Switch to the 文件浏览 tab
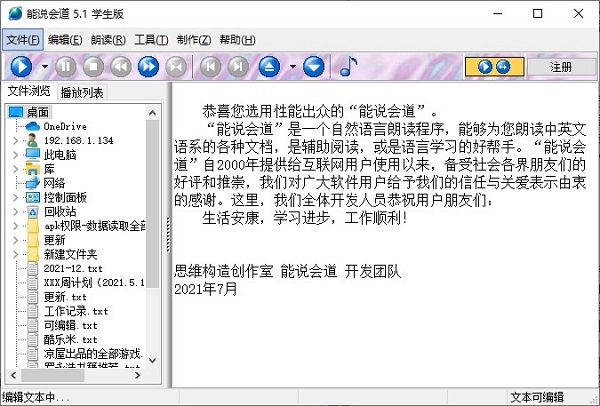 [x=29, y=91]
